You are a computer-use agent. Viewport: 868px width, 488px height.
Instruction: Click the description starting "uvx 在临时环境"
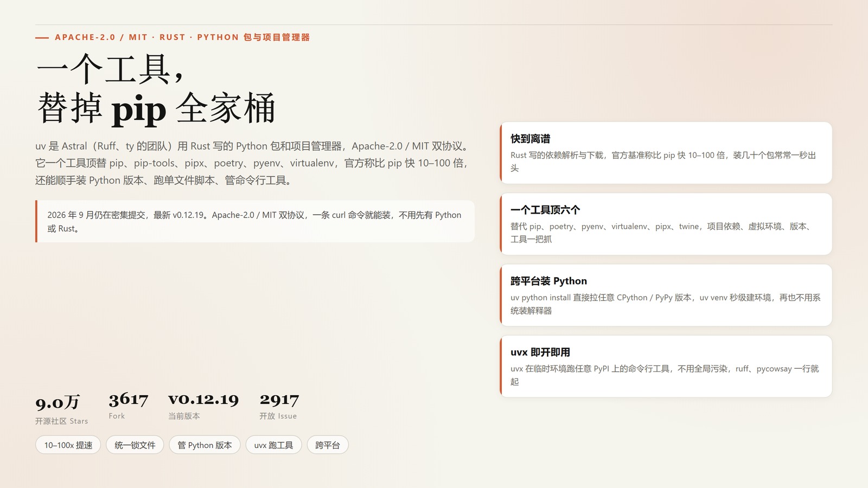[x=665, y=375]
